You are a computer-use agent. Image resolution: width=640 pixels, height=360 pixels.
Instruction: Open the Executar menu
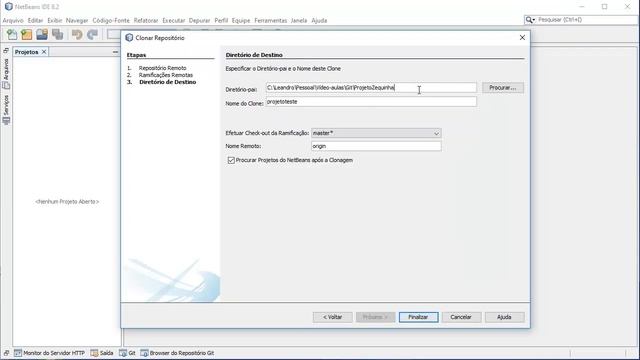pyautogui.click(x=173, y=20)
